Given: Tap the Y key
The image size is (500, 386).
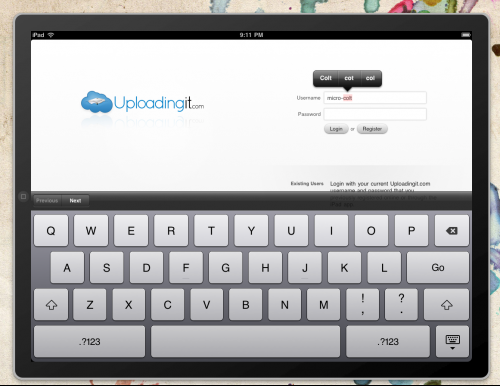Looking at the screenshot, I should [251, 231].
